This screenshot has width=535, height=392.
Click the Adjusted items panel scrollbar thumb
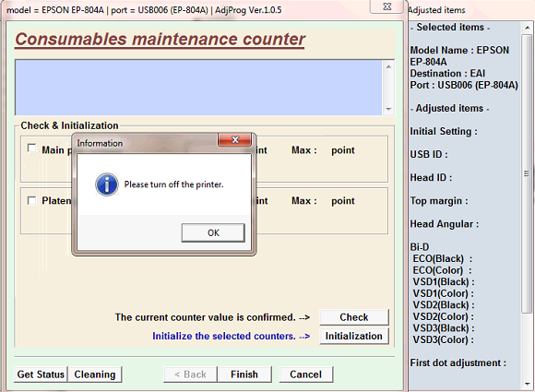[527, 173]
